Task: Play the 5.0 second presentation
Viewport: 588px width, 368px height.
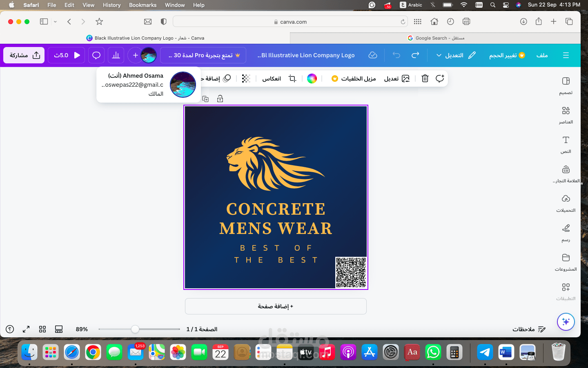Action: [x=67, y=55]
